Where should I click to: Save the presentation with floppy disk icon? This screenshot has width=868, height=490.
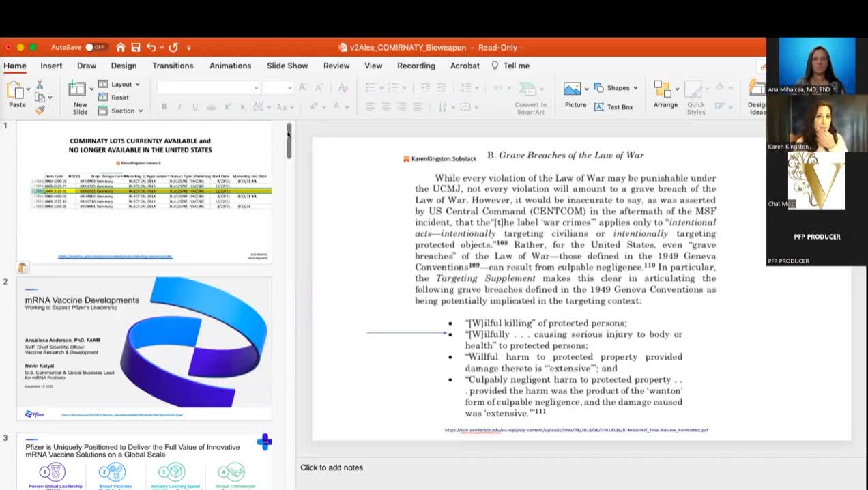(x=135, y=47)
